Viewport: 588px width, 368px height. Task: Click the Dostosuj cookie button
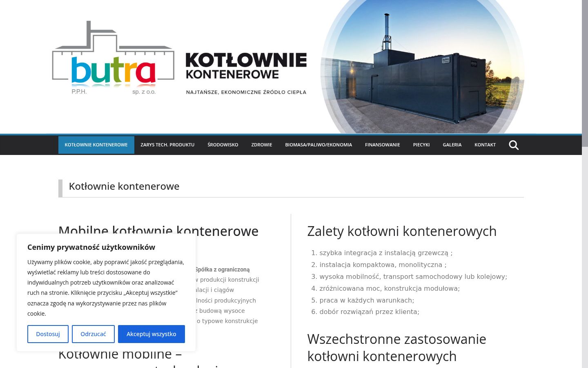tap(48, 334)
